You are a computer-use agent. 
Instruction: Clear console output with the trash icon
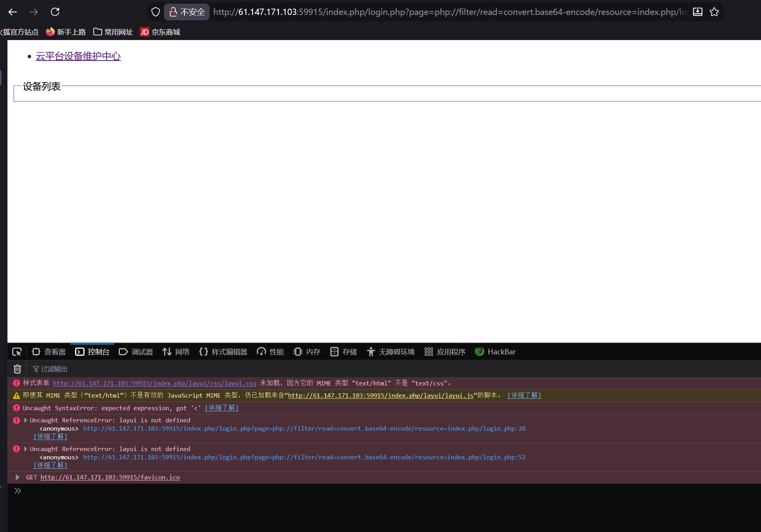coord(17,369)
